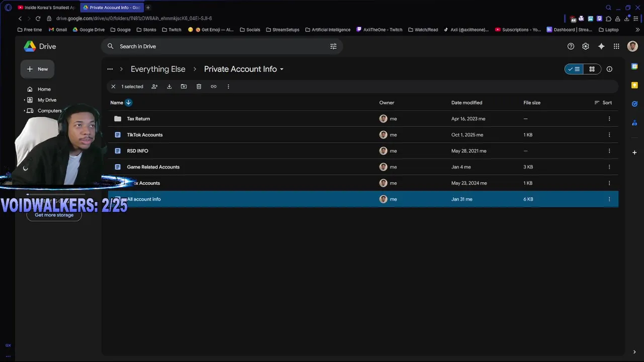Open Artificial Intelligence bookmark folder
The width and height of the screenshot is (644, 362).
point(328,30)
